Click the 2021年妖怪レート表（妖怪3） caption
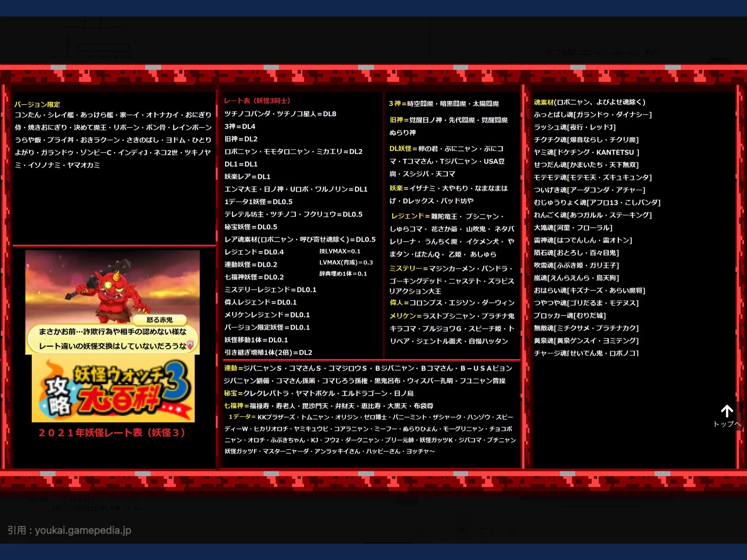 (x=112, y=433)
